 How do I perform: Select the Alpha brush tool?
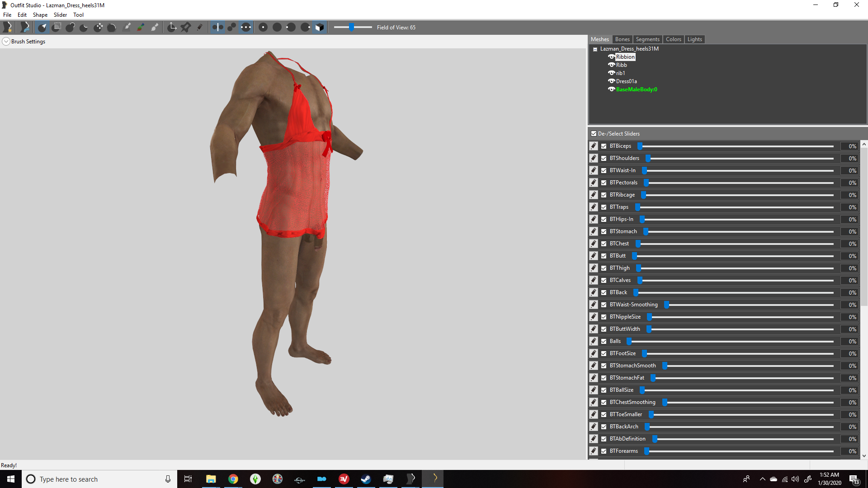point(155,28)
